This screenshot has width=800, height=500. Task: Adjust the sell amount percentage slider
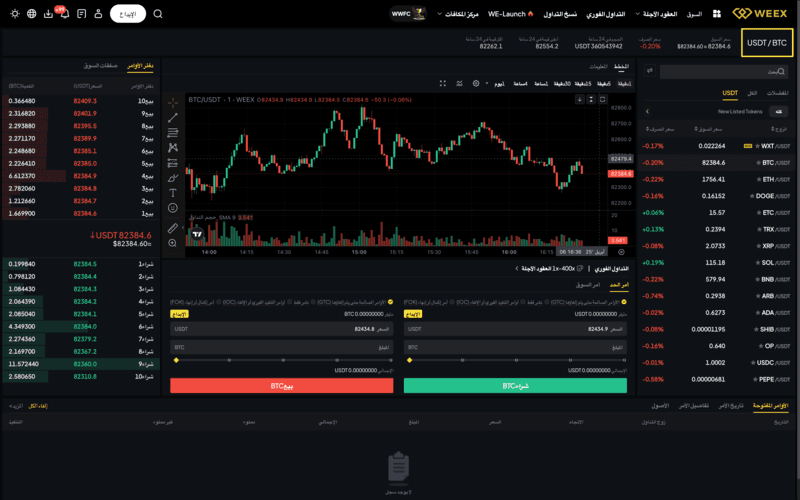click(282, 360)
